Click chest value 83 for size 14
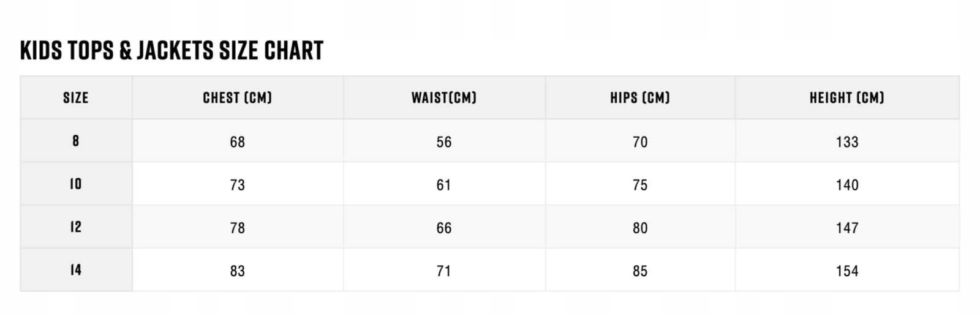 point(238,271)
